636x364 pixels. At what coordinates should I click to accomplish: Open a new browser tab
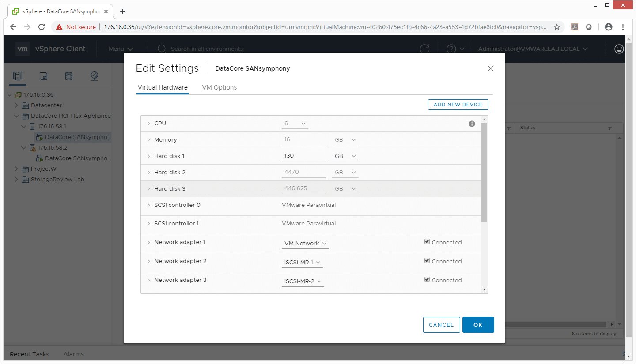[x=123, y=11]
